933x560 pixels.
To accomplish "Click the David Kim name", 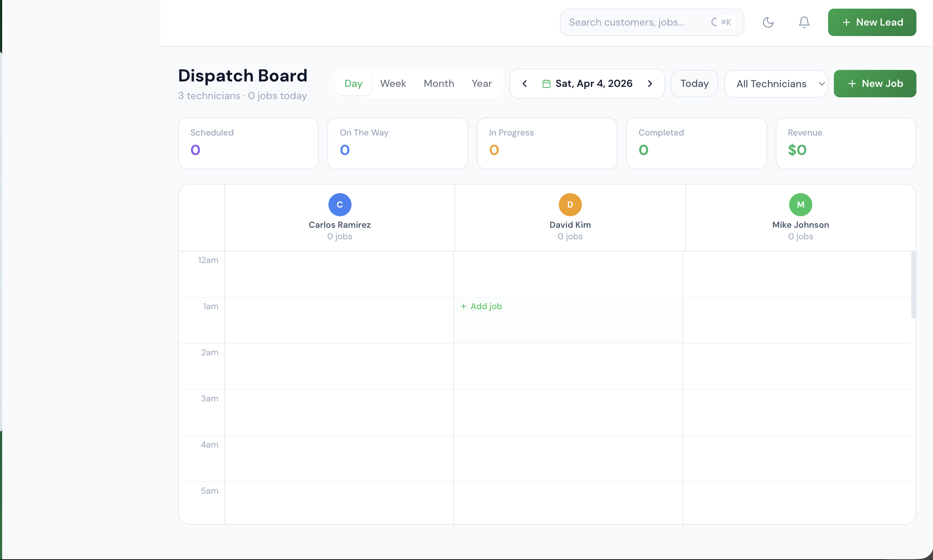I will tap(570, 225).
